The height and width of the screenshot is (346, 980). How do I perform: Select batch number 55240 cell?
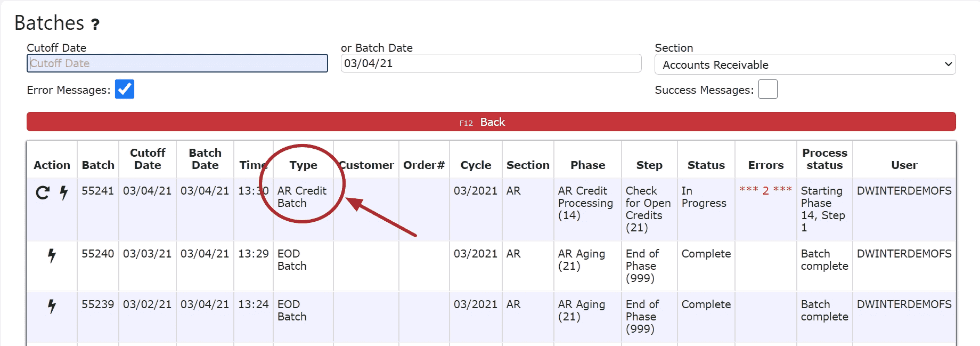coord(98,254)
